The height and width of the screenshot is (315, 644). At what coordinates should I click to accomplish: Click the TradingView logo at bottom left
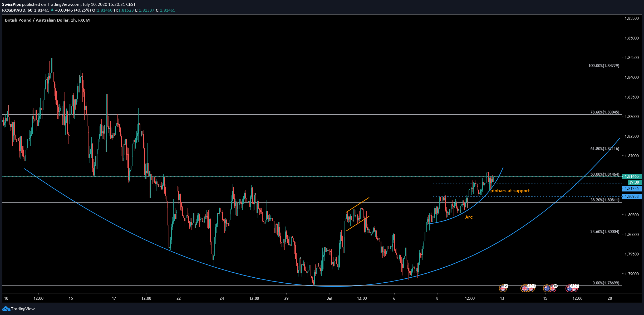tap(18, 309)
